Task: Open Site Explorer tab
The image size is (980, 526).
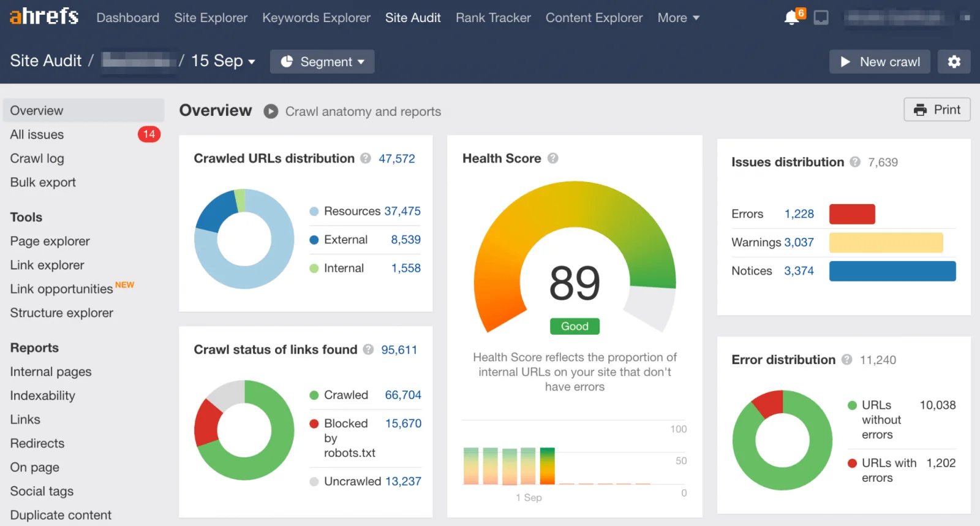Action: (x=211, y=18)
